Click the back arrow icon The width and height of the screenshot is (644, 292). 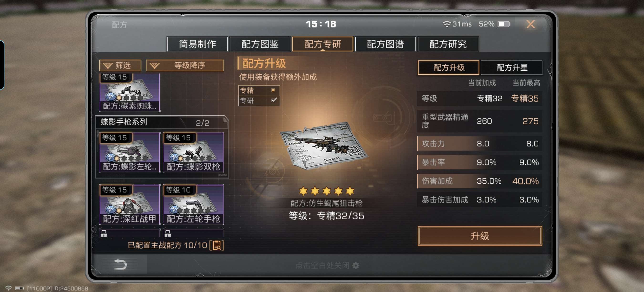click(120, 265)
